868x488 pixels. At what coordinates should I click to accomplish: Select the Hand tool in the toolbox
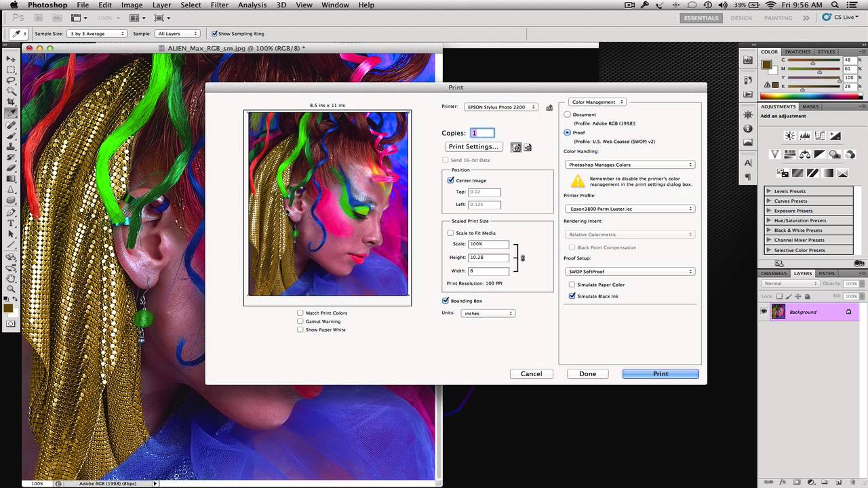click(x=11, y=278)
